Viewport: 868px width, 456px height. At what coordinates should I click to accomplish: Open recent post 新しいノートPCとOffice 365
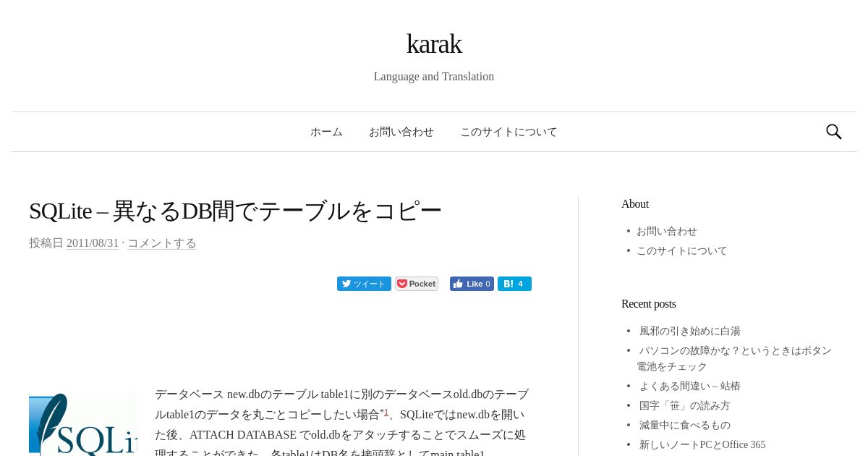[702, 445]
